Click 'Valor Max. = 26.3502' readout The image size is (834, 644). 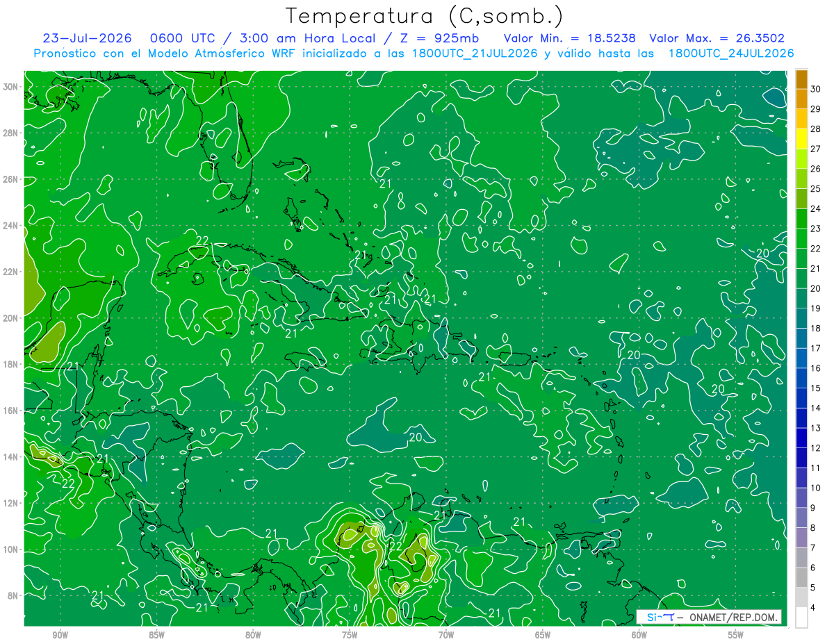[x=717, y=38]
